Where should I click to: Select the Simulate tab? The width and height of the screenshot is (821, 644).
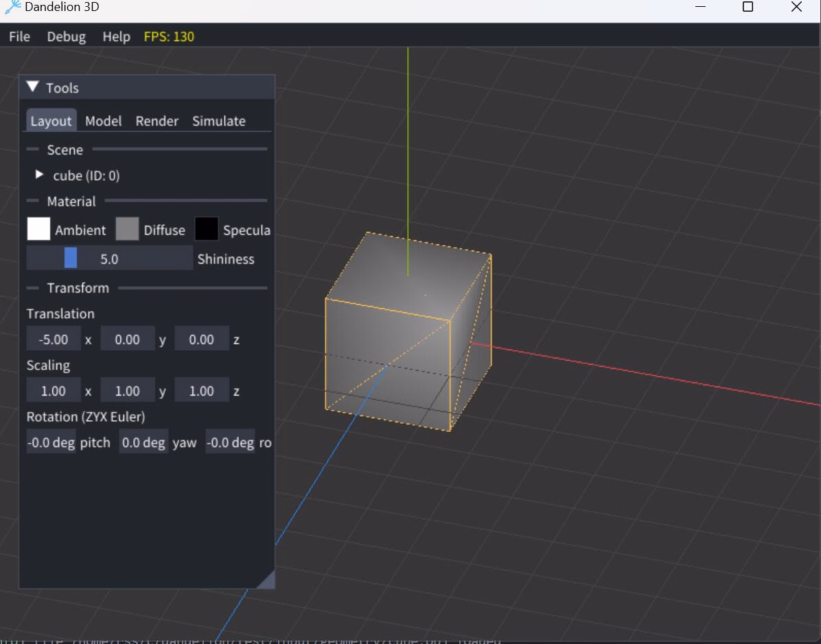pyautogui.click(x=219, y=121)
